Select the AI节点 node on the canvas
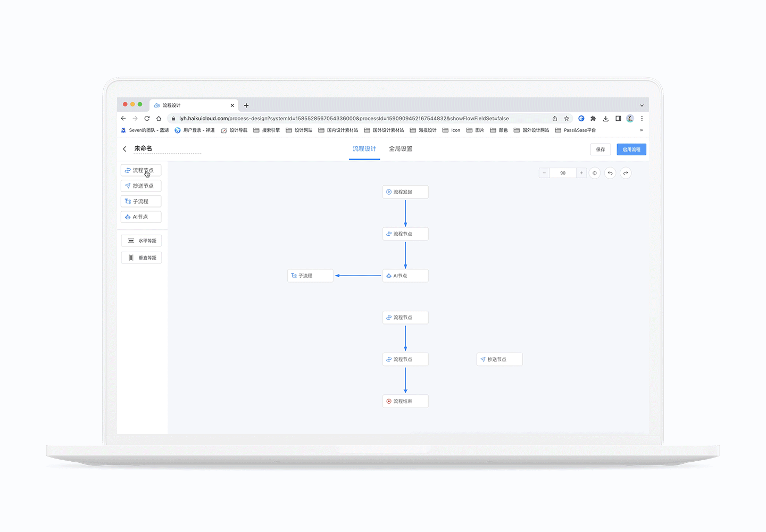This screenshot has width=766, height=532. click(x=405, y=276)
